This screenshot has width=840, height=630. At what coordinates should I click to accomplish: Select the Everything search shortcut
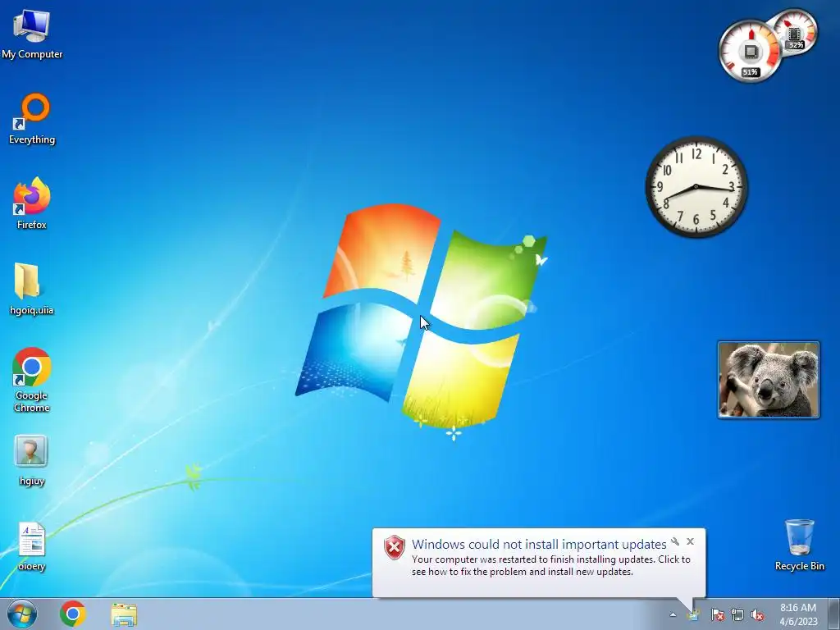32,119
